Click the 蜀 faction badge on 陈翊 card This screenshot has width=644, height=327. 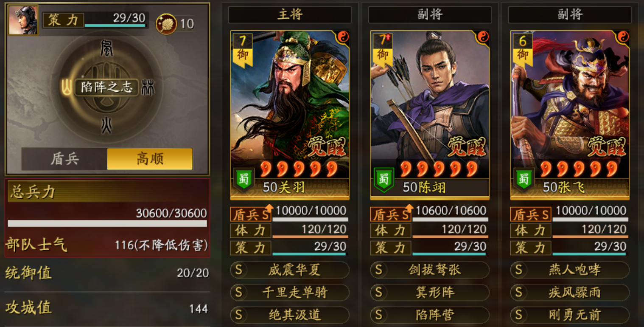(x=384, y=179)
